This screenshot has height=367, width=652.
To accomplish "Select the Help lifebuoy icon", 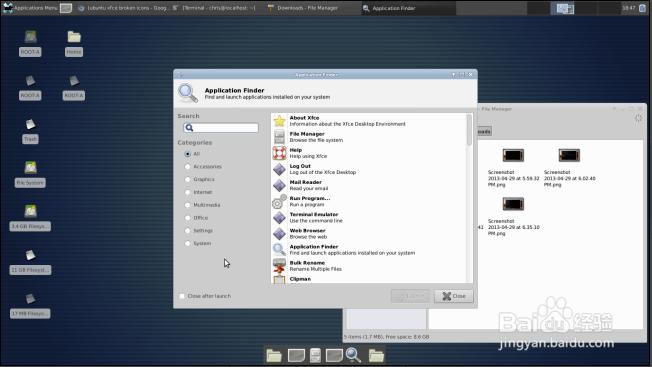I will click(x=279, y=153).
